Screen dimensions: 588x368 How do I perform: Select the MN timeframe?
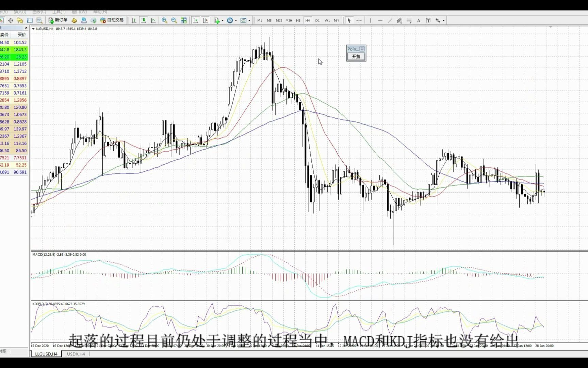point(337,20)
